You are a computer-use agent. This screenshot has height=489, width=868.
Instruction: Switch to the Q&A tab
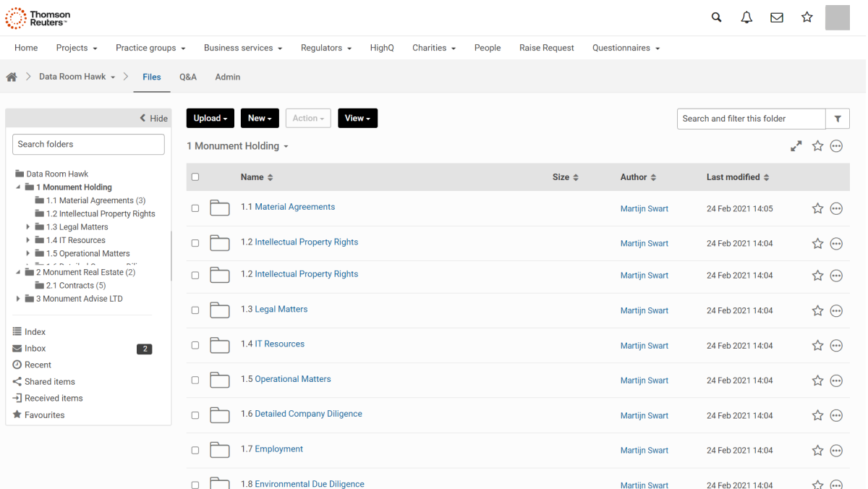coord(188,77)
